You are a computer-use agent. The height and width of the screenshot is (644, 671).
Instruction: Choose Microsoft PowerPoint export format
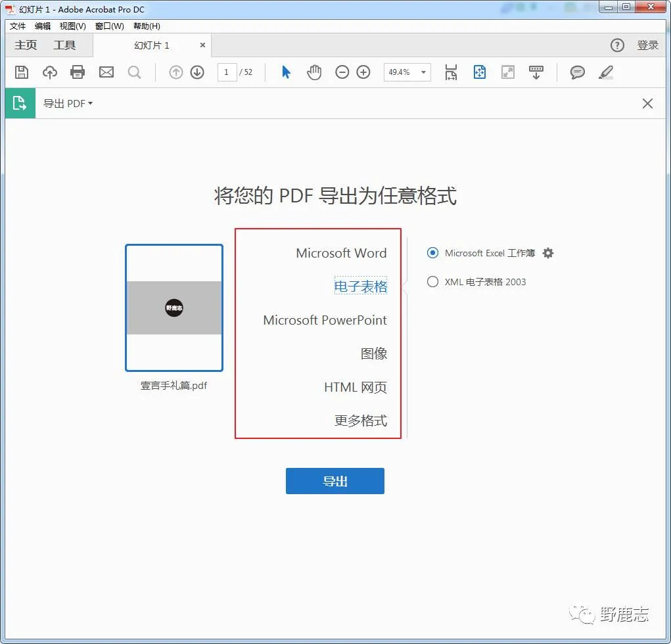[325, 319]
